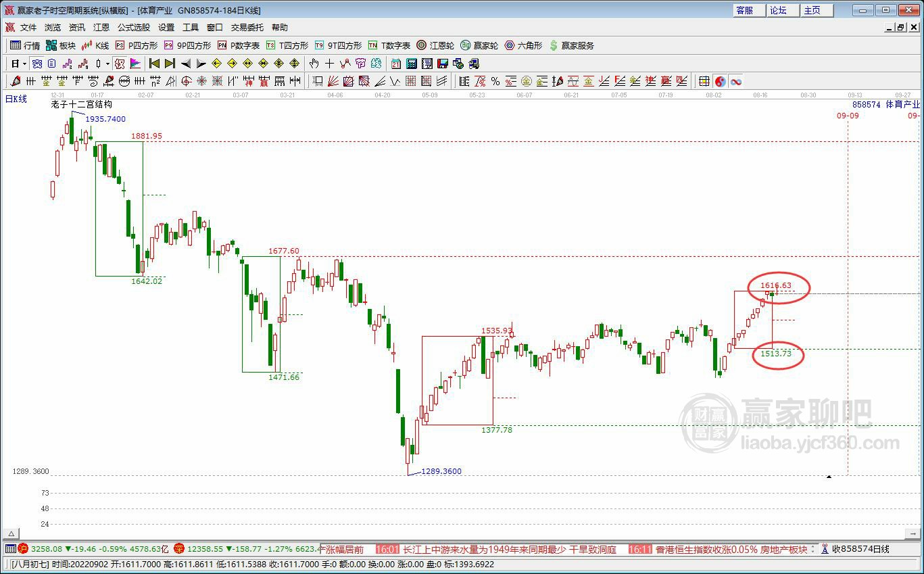Click the V-shaped wave line tool

(x=395, y=81)
